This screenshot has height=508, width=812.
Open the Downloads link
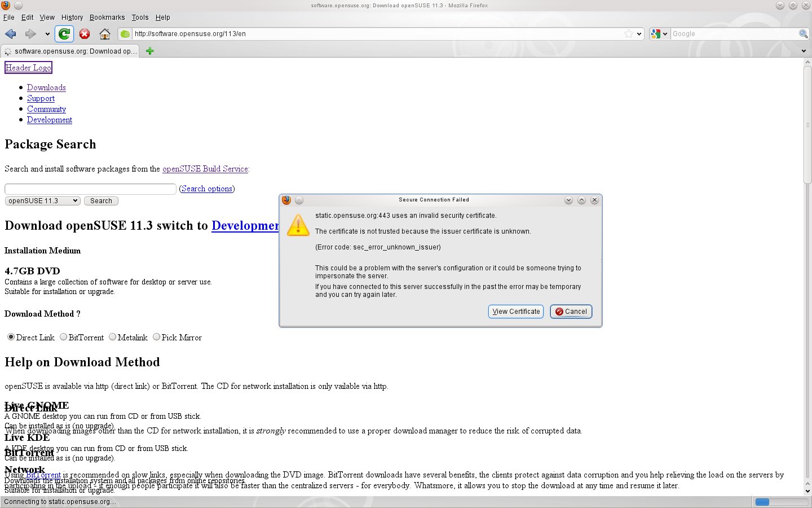point(46,87)
